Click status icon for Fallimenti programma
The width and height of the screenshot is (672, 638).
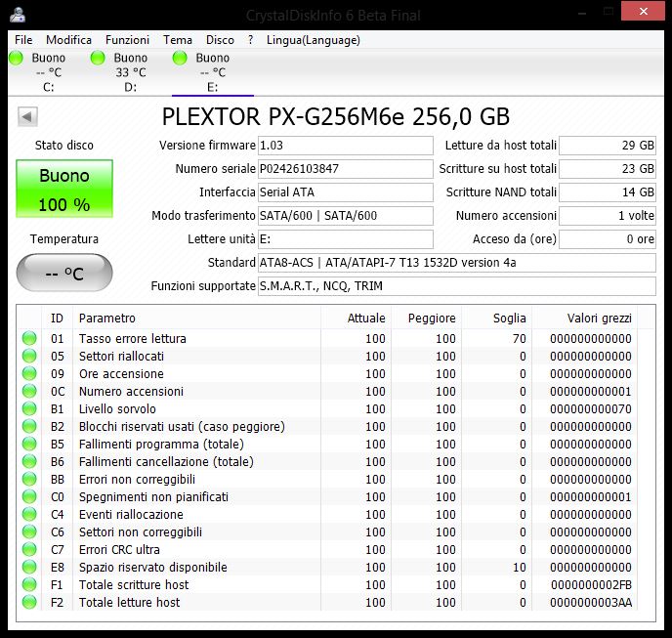coord(29,444)
